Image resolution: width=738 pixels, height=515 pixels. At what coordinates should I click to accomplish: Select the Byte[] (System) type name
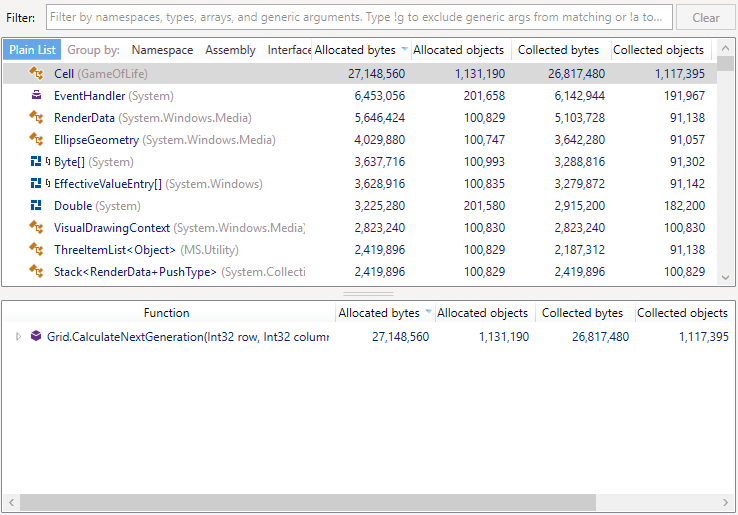94,161
